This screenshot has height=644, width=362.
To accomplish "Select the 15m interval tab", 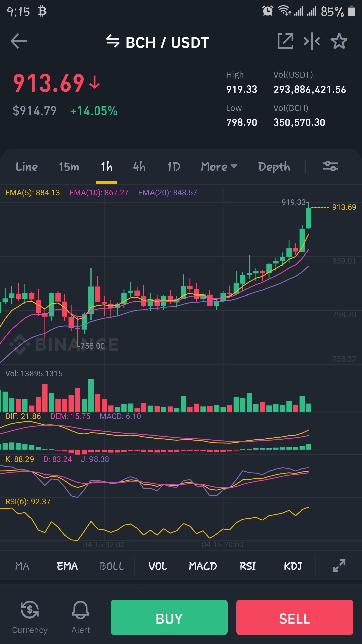I will click(x=69, y=166).
